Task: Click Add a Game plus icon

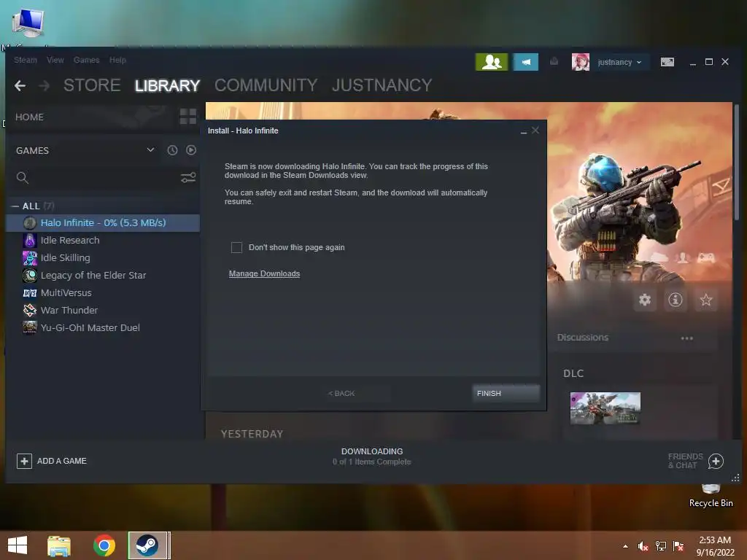Action: tap(24, 461)
